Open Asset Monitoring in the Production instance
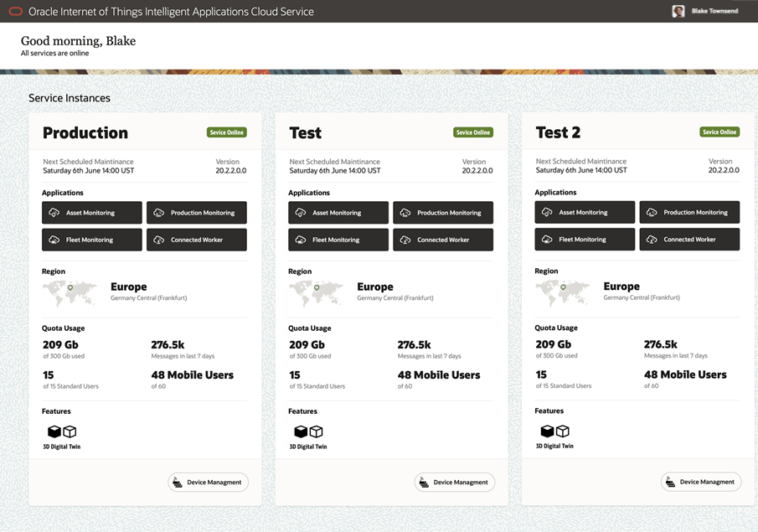The image size is (758, 532). pos(92,213)
